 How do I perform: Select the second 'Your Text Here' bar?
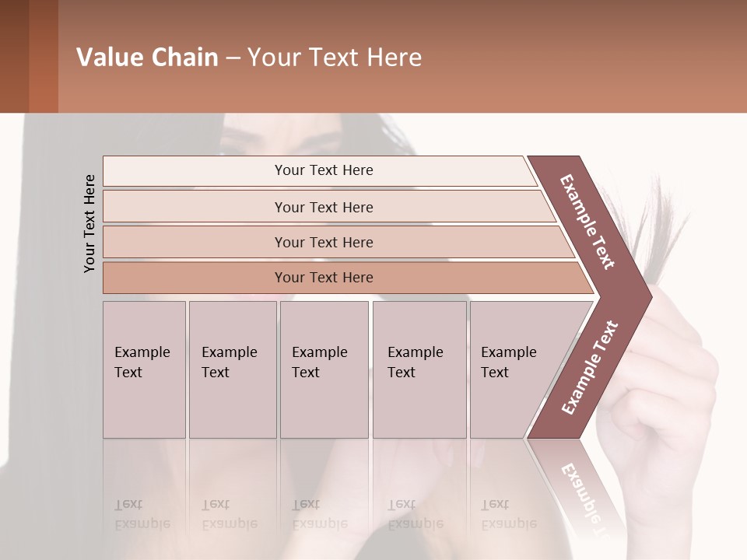coord(328,206)
